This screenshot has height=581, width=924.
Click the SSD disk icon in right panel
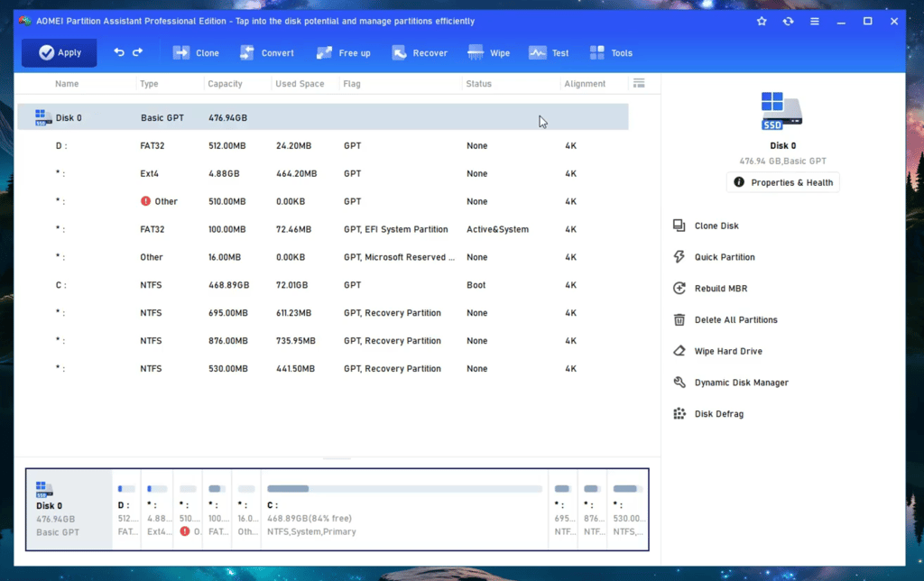(x=782, y=111)
